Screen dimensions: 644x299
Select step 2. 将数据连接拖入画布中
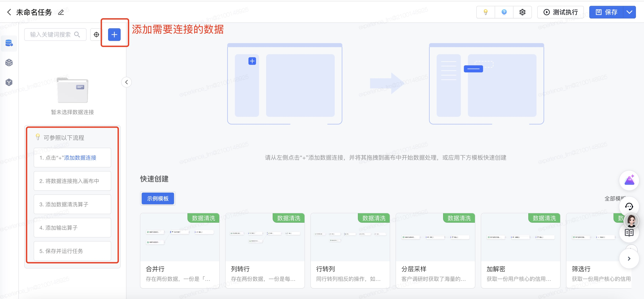click(x=72, y=181)
